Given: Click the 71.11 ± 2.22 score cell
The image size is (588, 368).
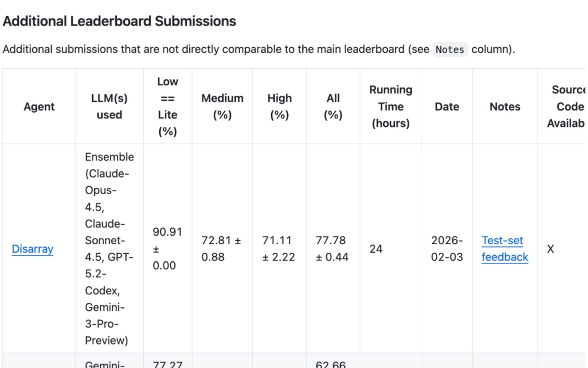Looking at the screenshot, I should click(278, 249).
